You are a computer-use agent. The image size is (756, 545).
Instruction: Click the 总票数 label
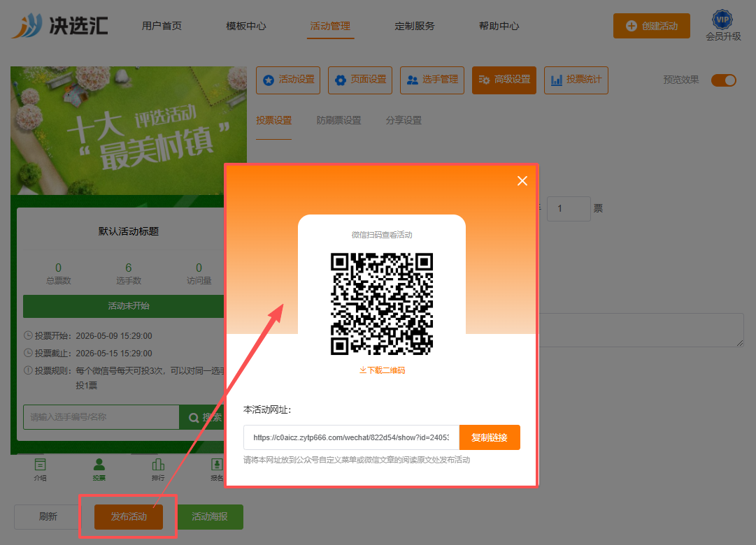(x=58, y=280)
